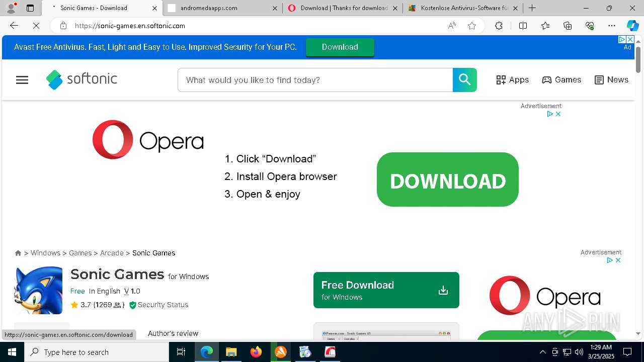
Task: Click the home icon in breadcrumb
Action: tap(18, 253)
